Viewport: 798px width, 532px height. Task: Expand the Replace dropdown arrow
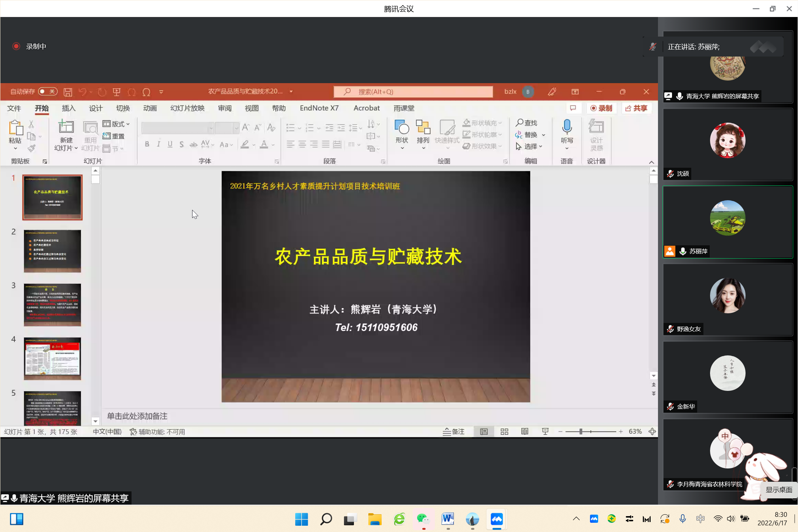click(544, 135)
